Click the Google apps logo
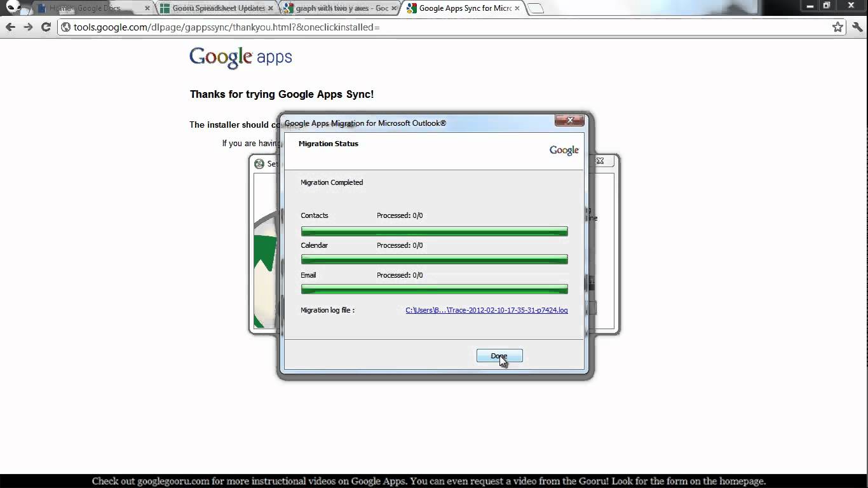Image resolution: width=868 pixels, height=488 pixels. (x=241, y=57)
